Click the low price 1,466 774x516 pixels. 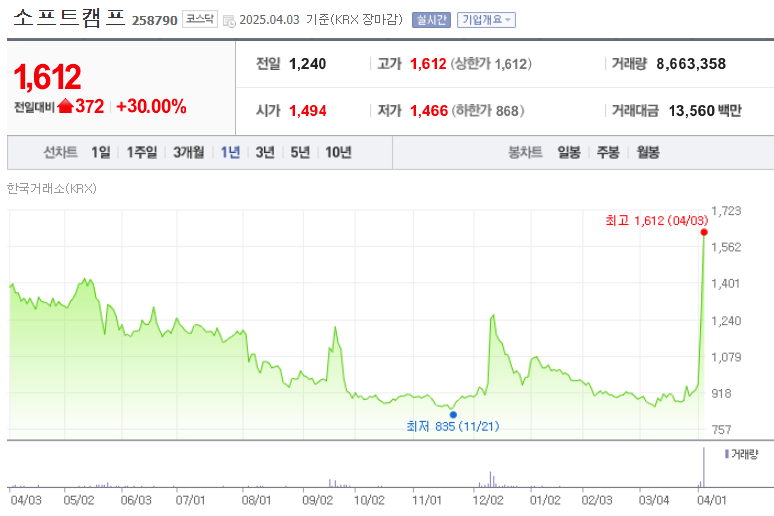(x=429, y=111)
